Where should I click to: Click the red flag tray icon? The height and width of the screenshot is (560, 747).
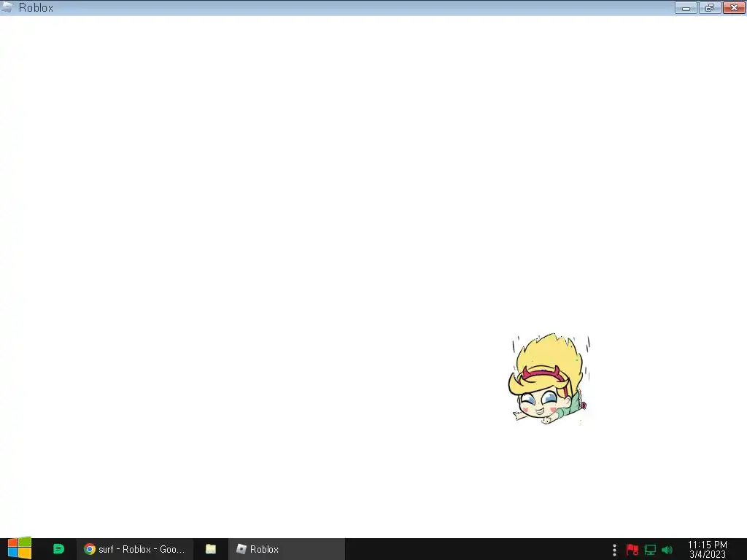pyautogui.click(x=632, y=550)
